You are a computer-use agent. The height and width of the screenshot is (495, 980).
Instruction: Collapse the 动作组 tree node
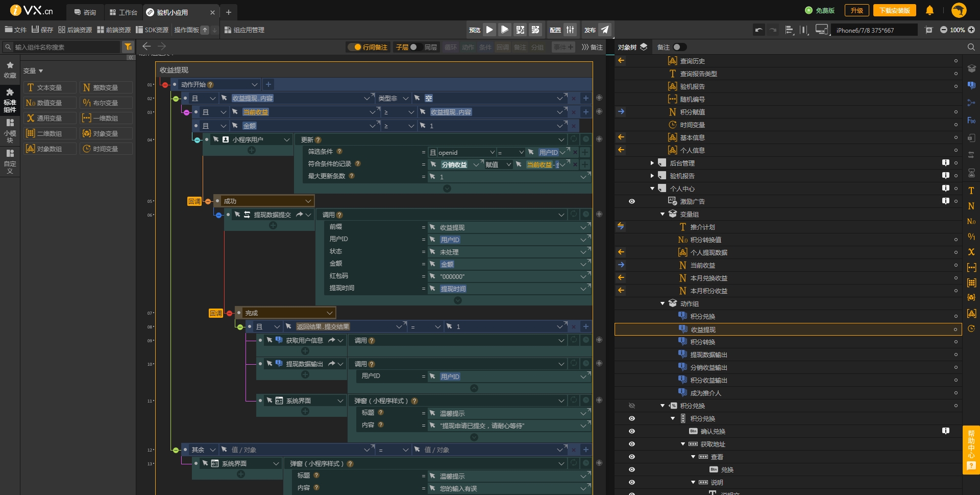(663, 303)
